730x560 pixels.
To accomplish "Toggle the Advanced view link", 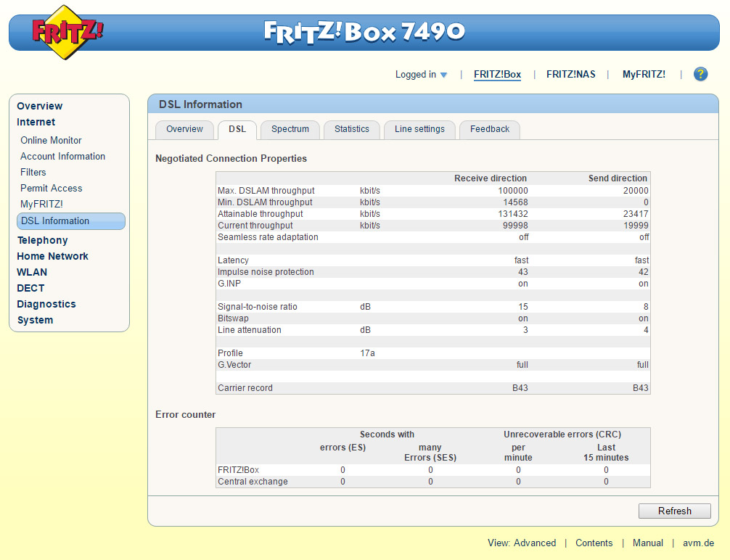I will click(x=534, y=543).
